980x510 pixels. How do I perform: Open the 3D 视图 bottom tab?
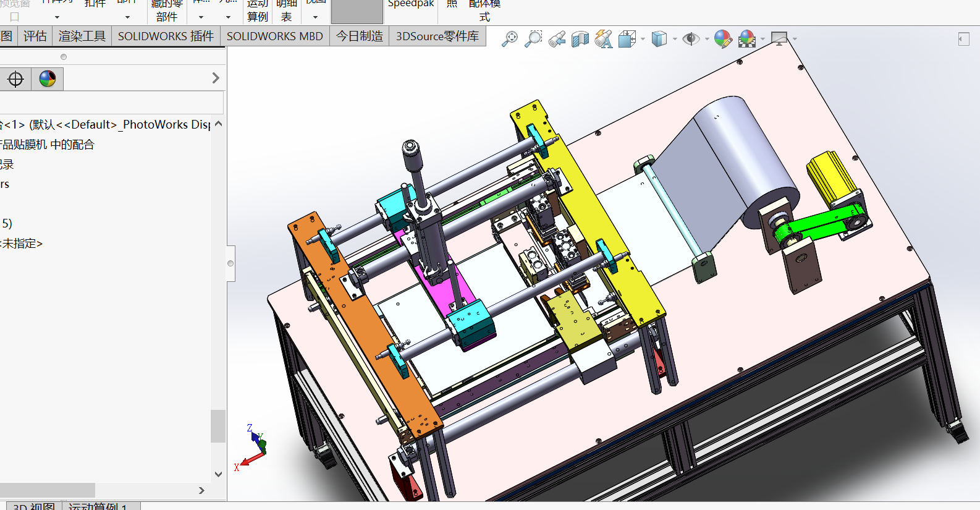point(34,506)
